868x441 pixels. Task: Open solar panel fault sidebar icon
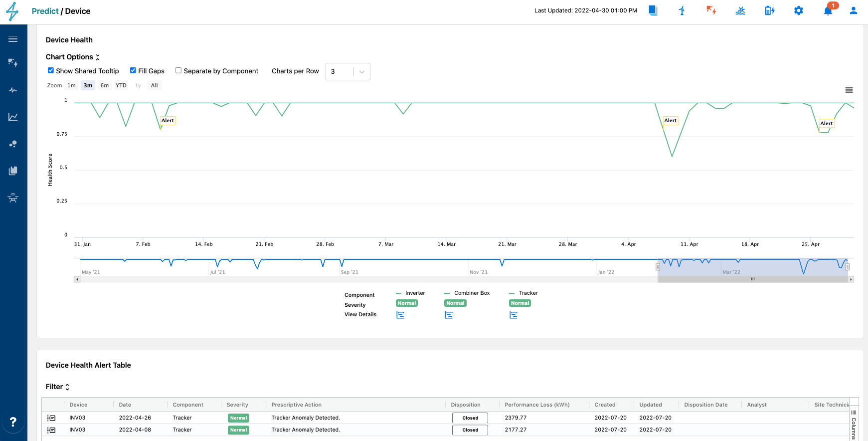pyautogui.click(x=13, y=63)
